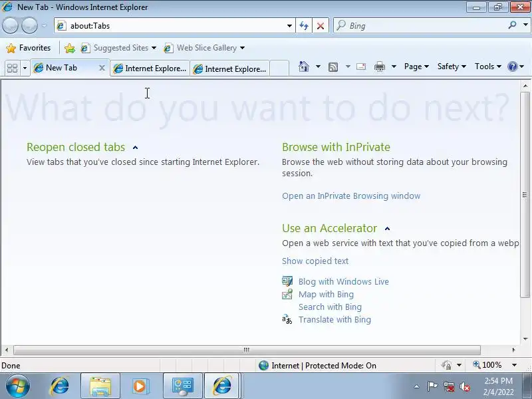Open Suggested Sites

coord(118,48)
